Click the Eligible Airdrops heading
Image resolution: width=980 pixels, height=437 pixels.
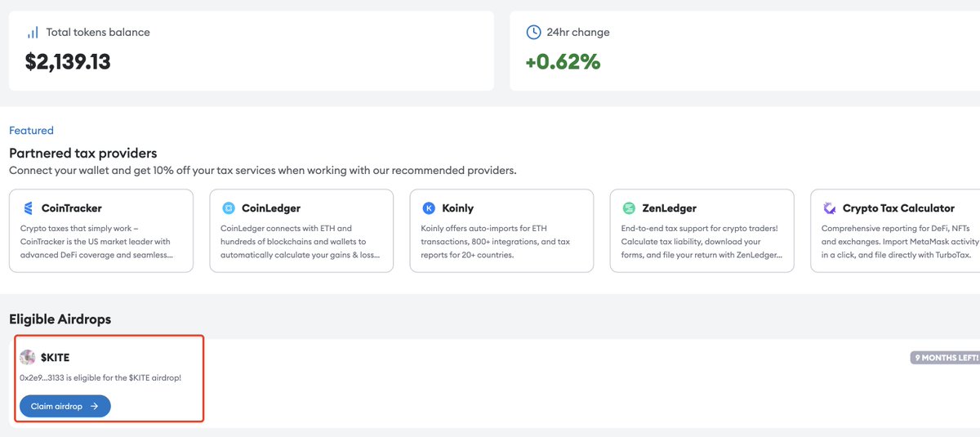click(x=60, y=319)
